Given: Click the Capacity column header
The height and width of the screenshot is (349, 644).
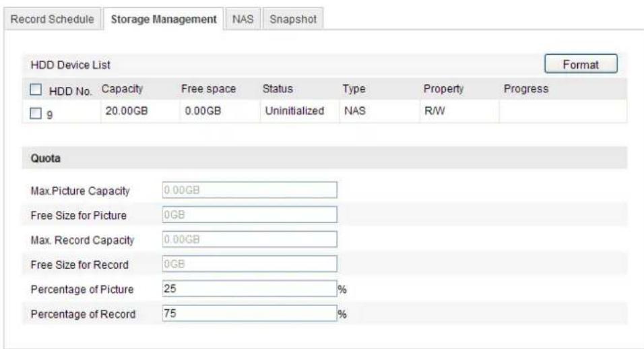Looking at the screenshot, I should (122, 89).
